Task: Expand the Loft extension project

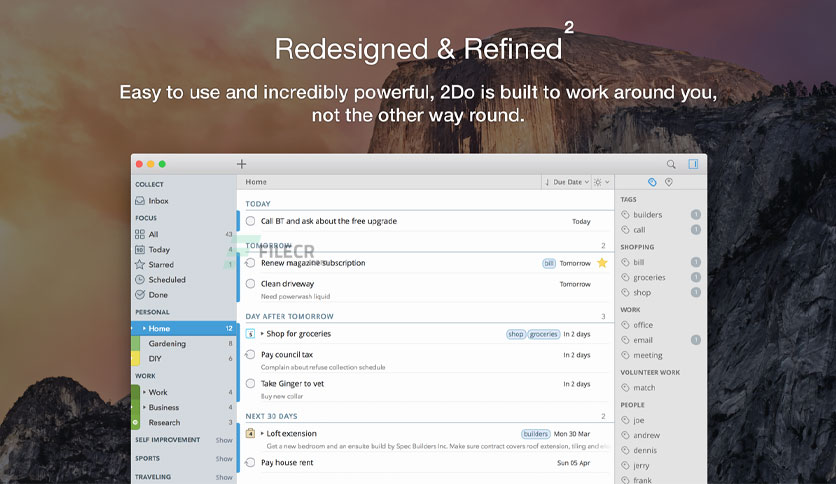Action: click(x=262, y=433)
